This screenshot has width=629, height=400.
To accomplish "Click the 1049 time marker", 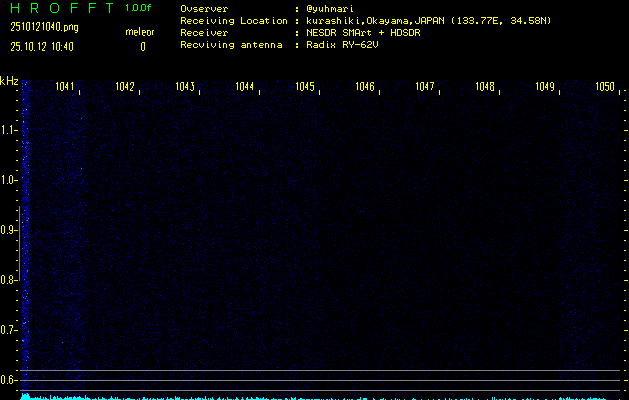I will (545, 86).
